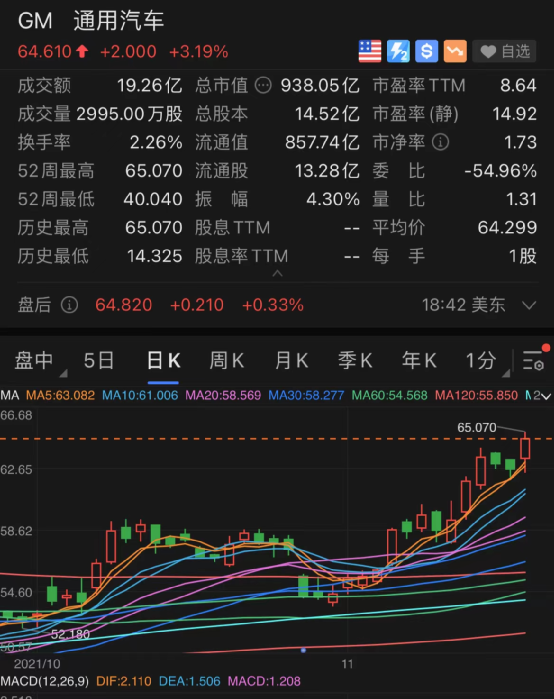554x699 pixels.
Task: Select the 日K chart tab
Action: pos(163,360)
